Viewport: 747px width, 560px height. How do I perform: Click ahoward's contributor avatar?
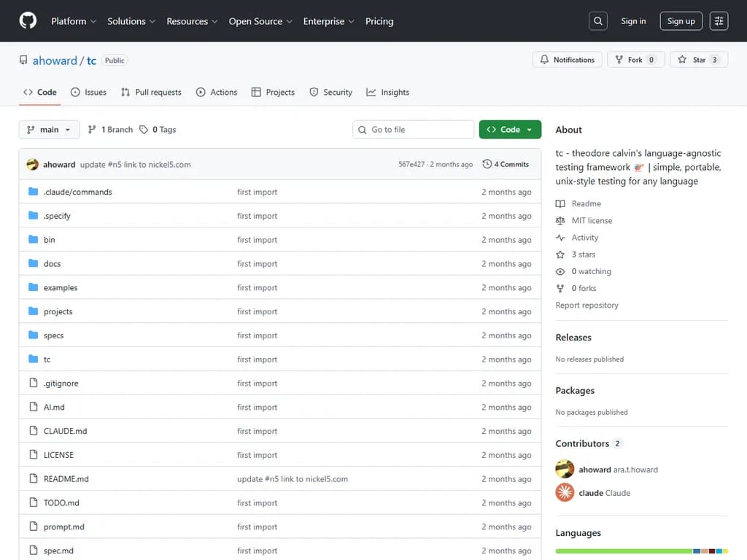[x=565, y=469]
